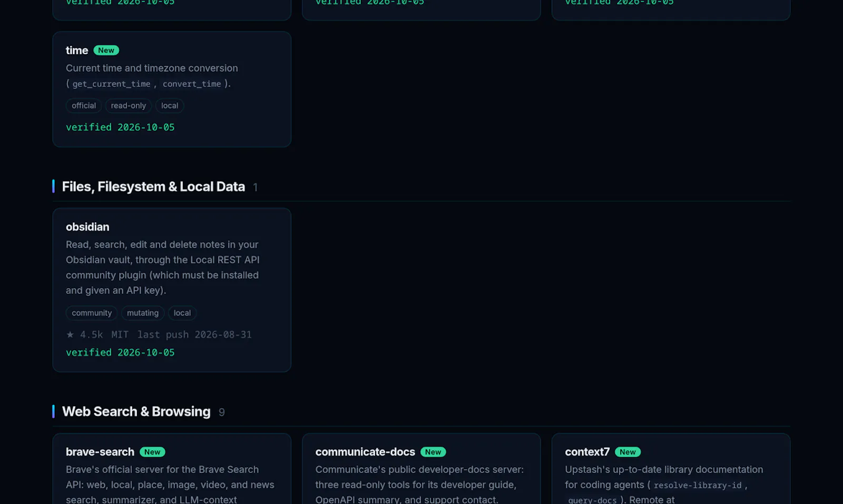Click get_current_time code label
Image resolution: width=843 pixels, height=504 pixels.
coord(111,84)
